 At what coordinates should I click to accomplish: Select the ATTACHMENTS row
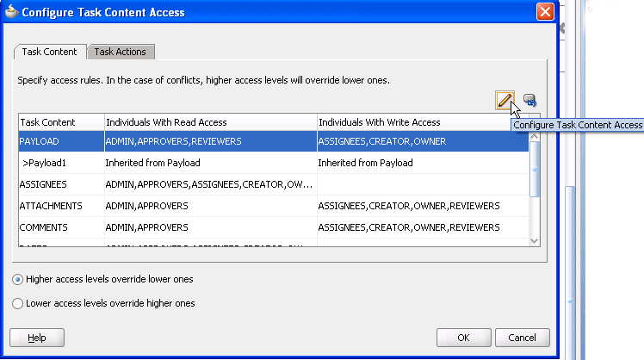click(x=274, y=206)
